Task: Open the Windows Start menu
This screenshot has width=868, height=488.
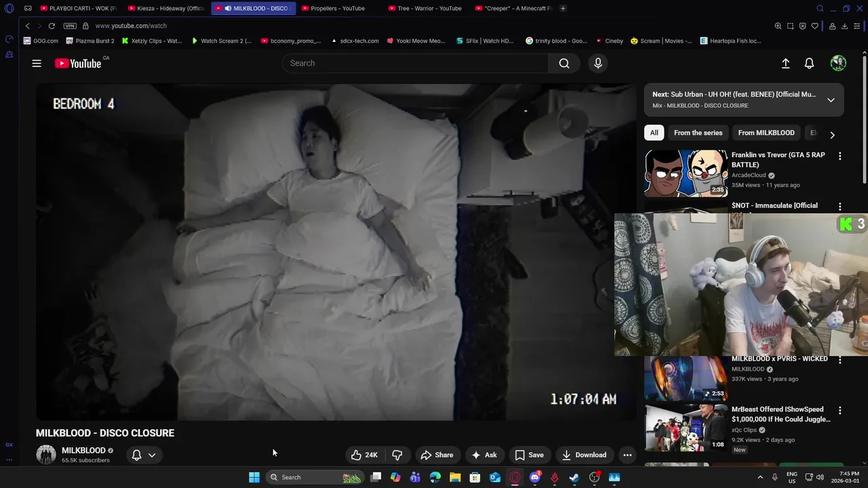Action: [254, 477]
